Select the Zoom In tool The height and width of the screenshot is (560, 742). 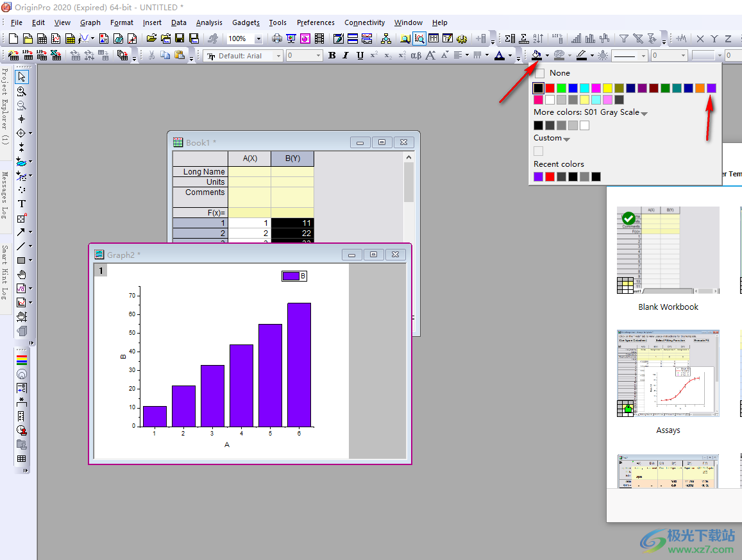(x=21, y=91)
